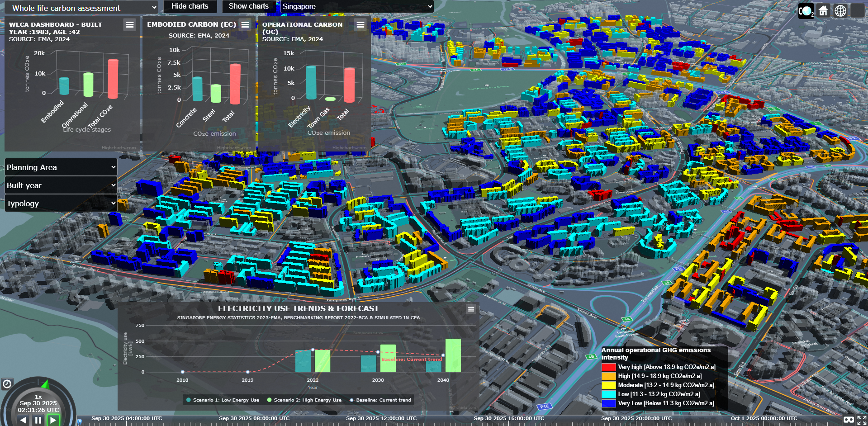
Task: Expand the Built year dropdown
Action: click(x=61, y=185)
